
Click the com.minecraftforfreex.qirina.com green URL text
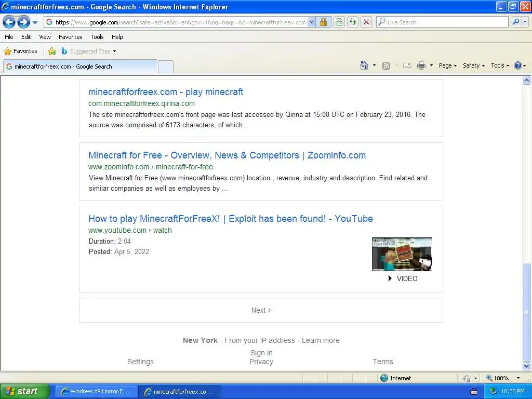(x=141, y=103)
